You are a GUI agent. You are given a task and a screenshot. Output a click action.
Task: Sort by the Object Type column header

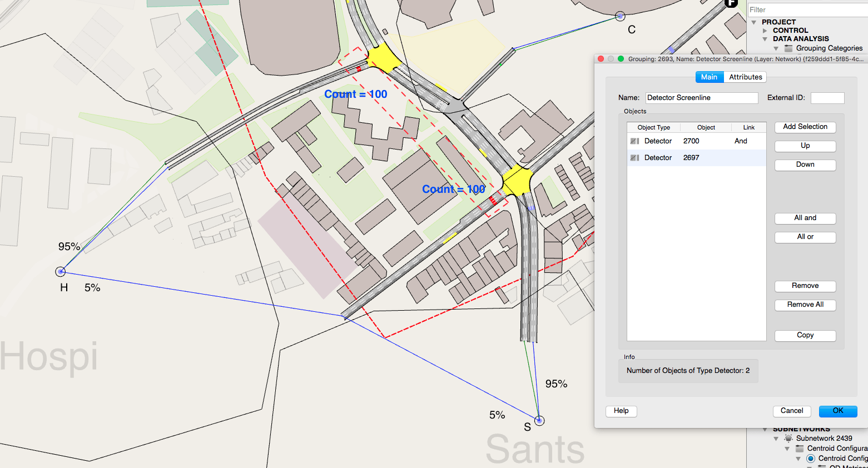pyautogui.click(x=654, y=127)
